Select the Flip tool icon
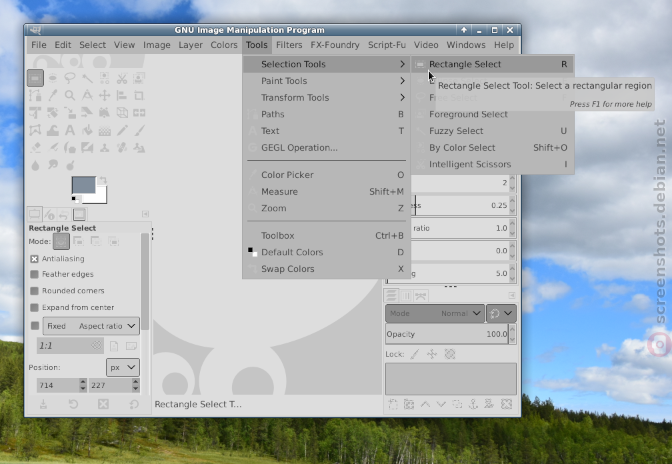This screenshot has width=672, height=464. click(x=139, y=113)
